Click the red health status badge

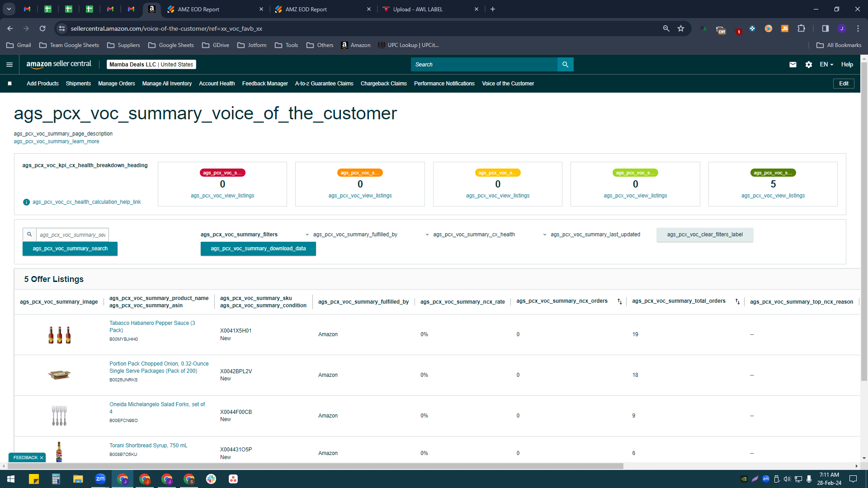click(222, 173)
